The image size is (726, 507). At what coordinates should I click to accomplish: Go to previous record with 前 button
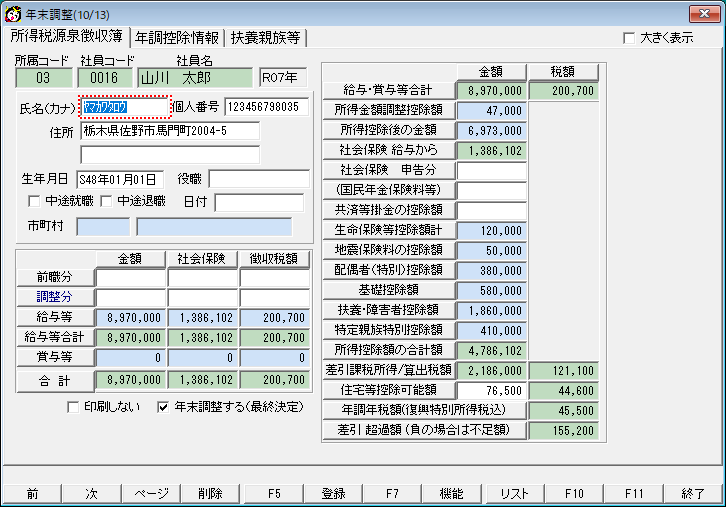tap(32, 494)
